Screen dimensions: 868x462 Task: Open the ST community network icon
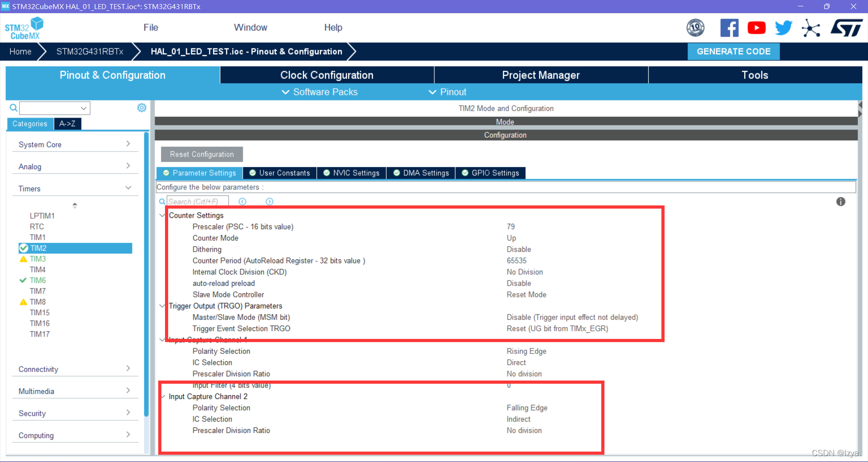pos(811,28)
